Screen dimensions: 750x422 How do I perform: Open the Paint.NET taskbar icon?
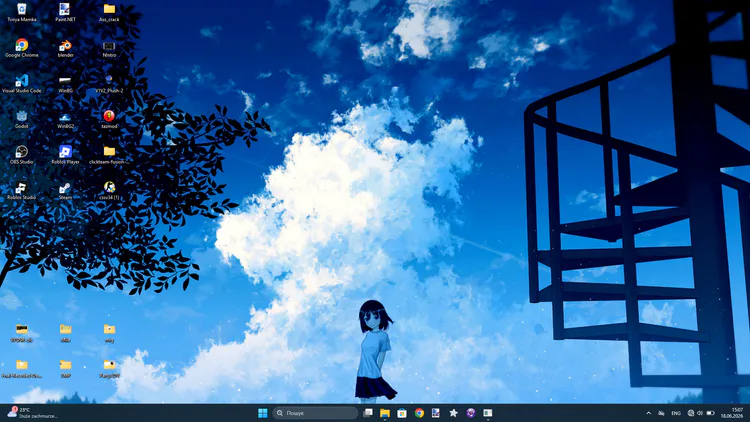click(x=436, y=413)
